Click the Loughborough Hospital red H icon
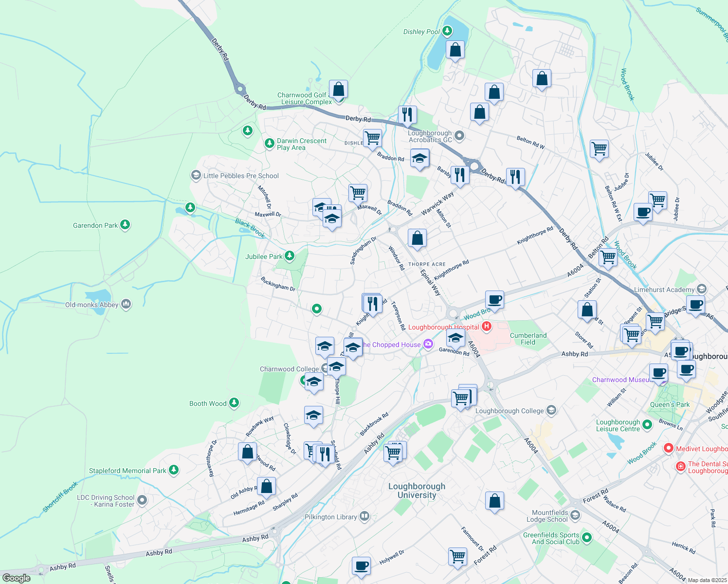 point(486,326)
